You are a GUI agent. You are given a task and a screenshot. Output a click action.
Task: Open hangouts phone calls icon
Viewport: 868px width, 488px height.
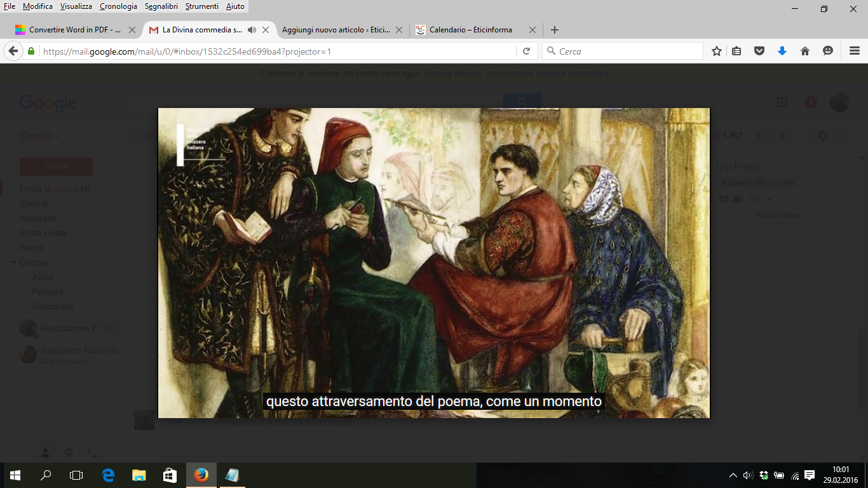92,453
